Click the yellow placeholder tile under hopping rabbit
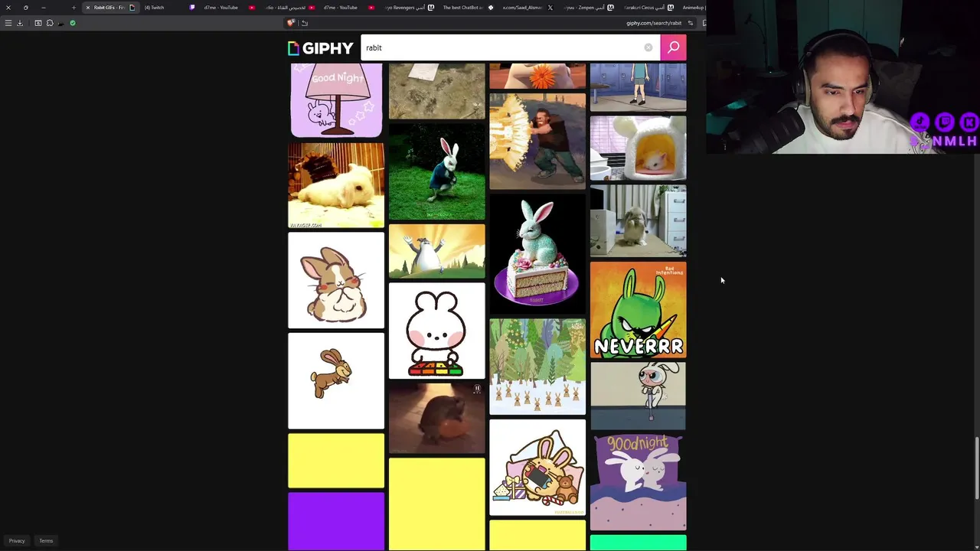Viewport: 980px width, 551px height. point(336,461)
